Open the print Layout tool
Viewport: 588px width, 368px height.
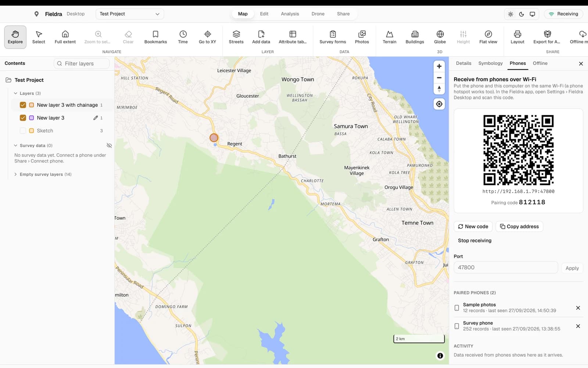pos(517,37)
